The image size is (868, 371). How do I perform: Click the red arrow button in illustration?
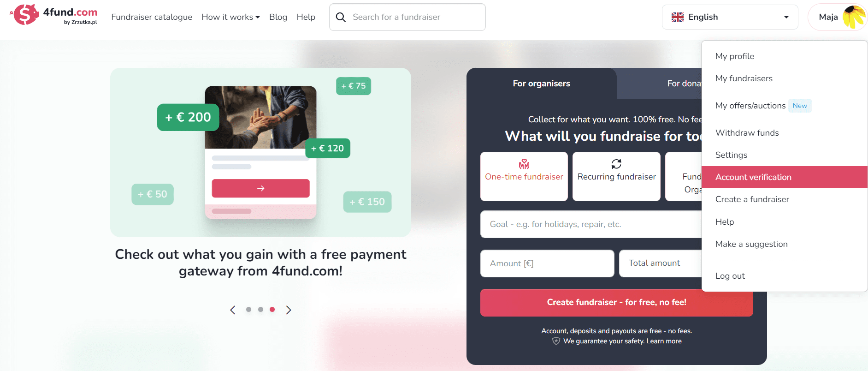click(260, 188)
